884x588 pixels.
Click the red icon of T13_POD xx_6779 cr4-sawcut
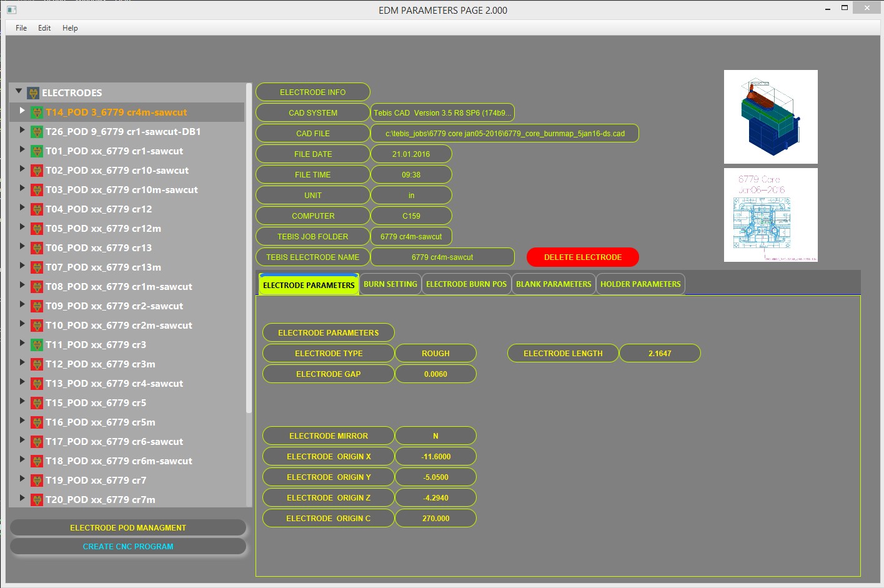37,384
